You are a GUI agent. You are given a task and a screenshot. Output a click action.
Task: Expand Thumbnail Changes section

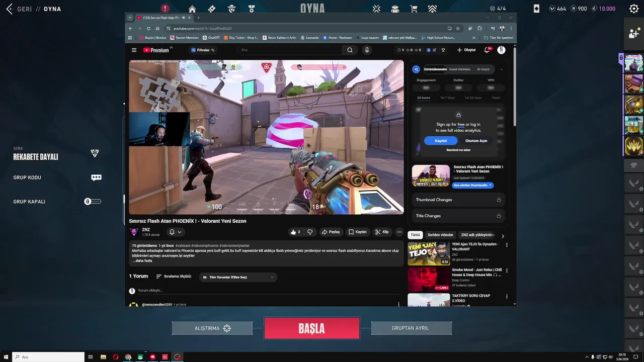tap(458, 200)
